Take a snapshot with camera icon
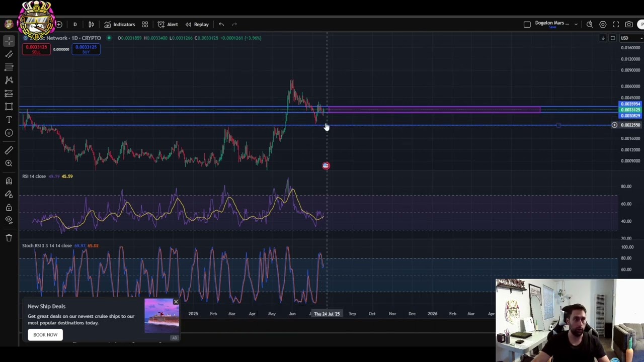Viewport: 644px width, 362px height. click(x=629, y=24)
